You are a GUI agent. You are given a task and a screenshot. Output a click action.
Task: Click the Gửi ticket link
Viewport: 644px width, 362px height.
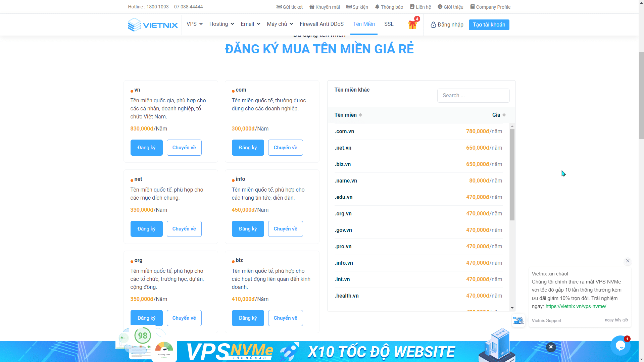pyautogui.click(x=289, y=7)
